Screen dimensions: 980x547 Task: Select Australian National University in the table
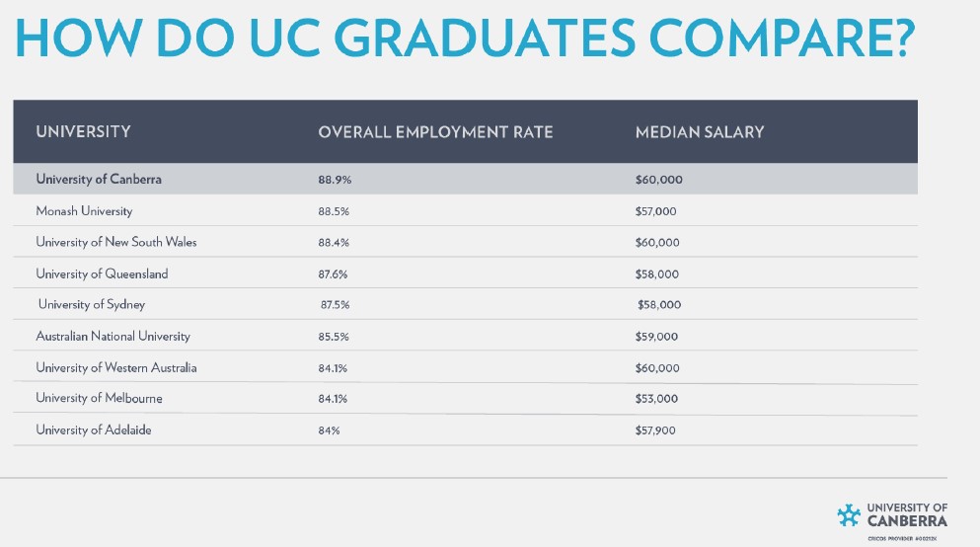(x=113, y=336)
